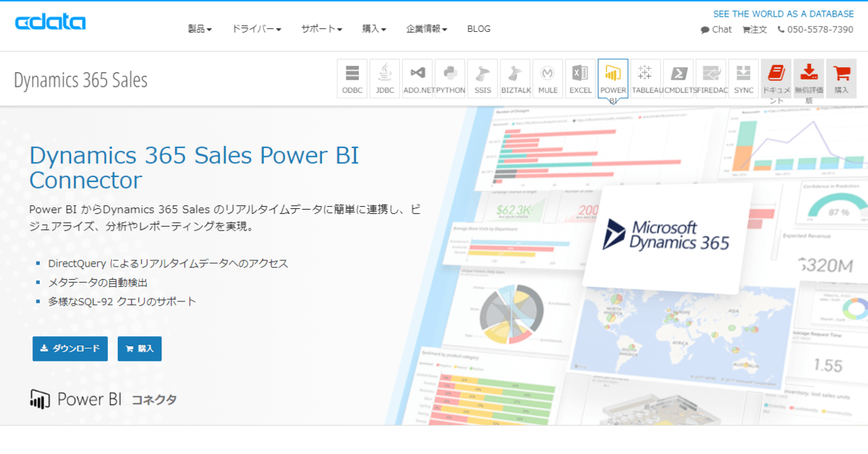Screen dimensions: 868x454
Task: Select the ODBC driver icon
Action: 352,78
